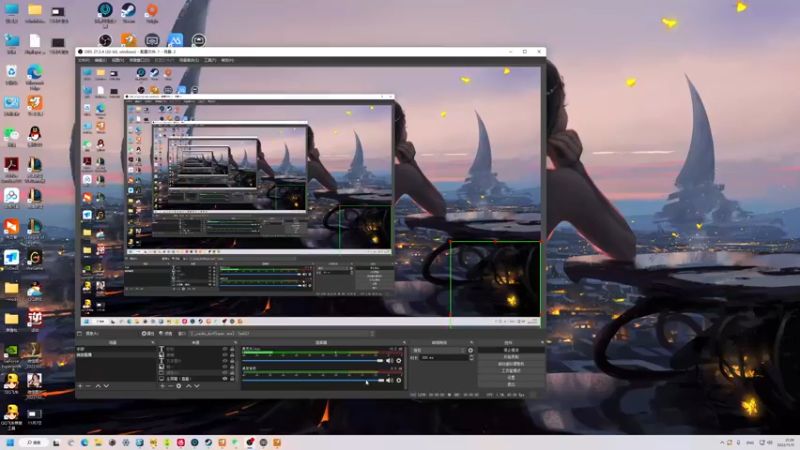
Task: Select the green-outlined source in OBS preview
Action: 495,278
